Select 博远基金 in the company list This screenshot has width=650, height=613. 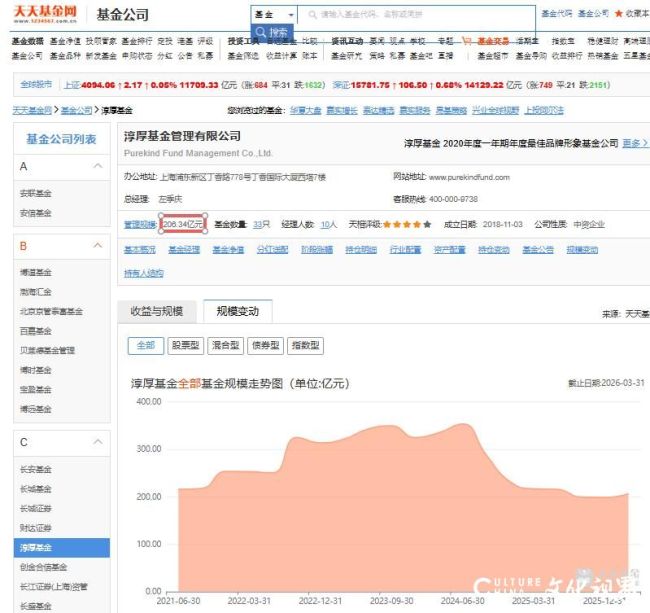[x=36, y=409]
